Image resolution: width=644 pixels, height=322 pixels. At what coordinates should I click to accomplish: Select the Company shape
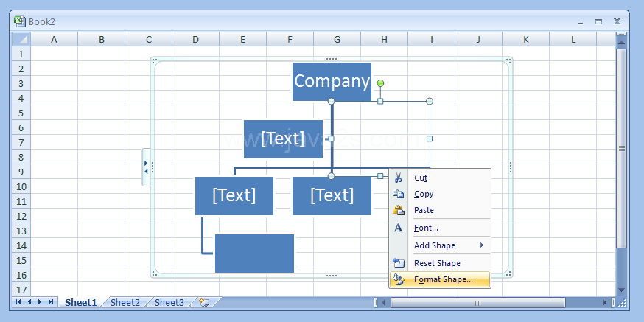tap(332, 81)
